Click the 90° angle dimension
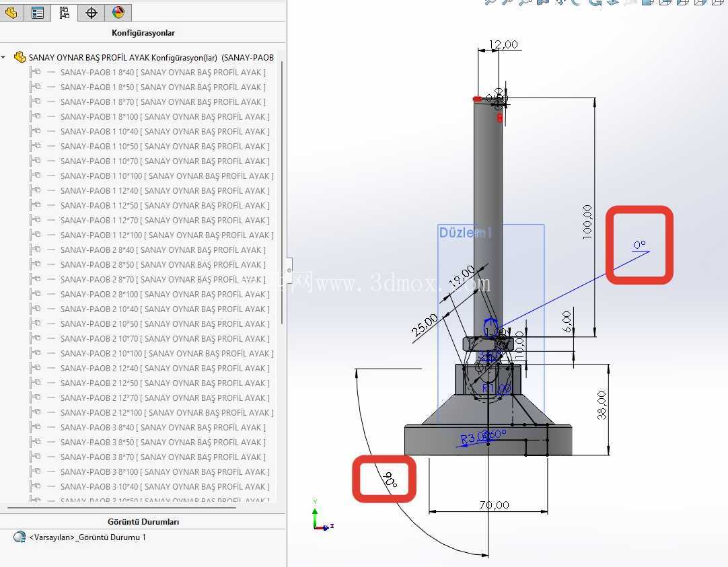Screen dimensions: 728x567 (390, 480)
